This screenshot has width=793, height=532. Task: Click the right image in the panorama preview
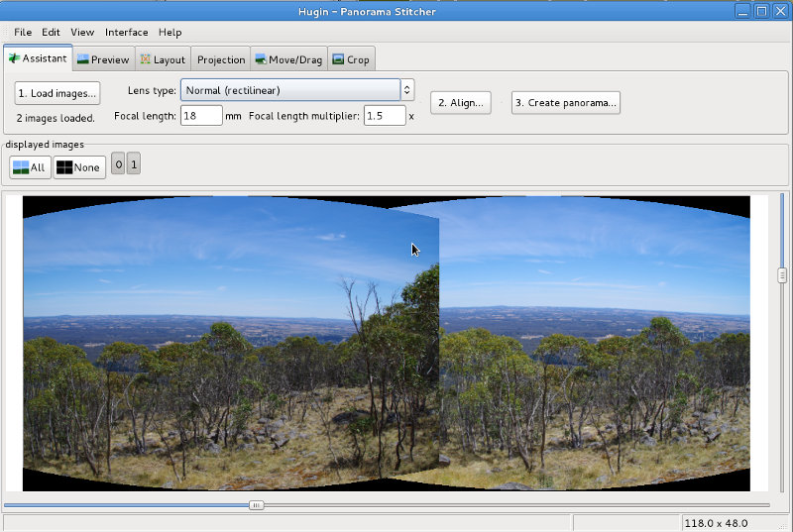[x=594, y=344]
